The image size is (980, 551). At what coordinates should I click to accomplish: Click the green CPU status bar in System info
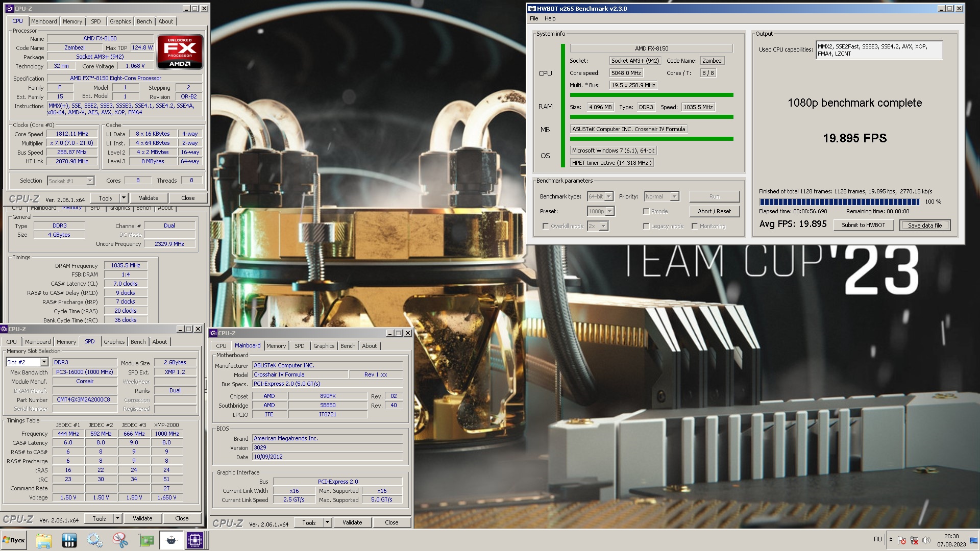[651, 95]
